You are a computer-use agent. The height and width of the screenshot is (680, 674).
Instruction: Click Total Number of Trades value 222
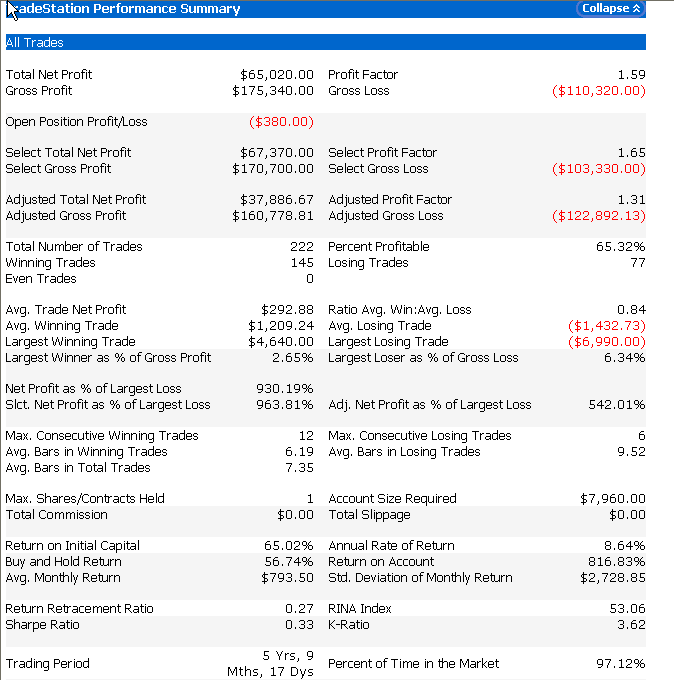[302, 247]
